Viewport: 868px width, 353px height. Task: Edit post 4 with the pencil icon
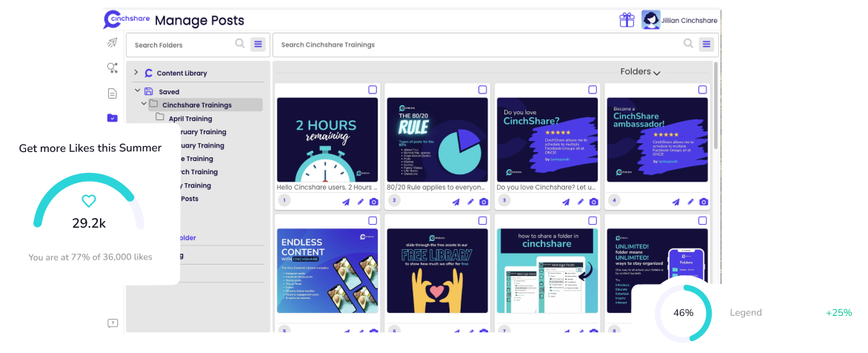click(x=690, y=202)
